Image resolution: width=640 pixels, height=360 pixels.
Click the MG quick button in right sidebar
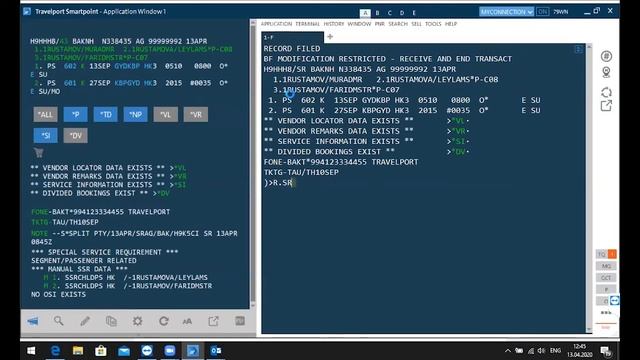click(x=606, y=266)
